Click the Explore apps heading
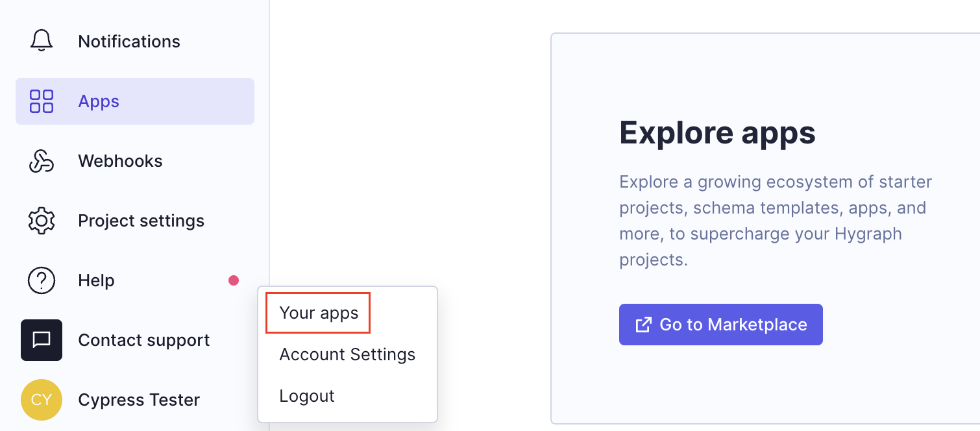 pyautogui.click(x=717, y=132)
